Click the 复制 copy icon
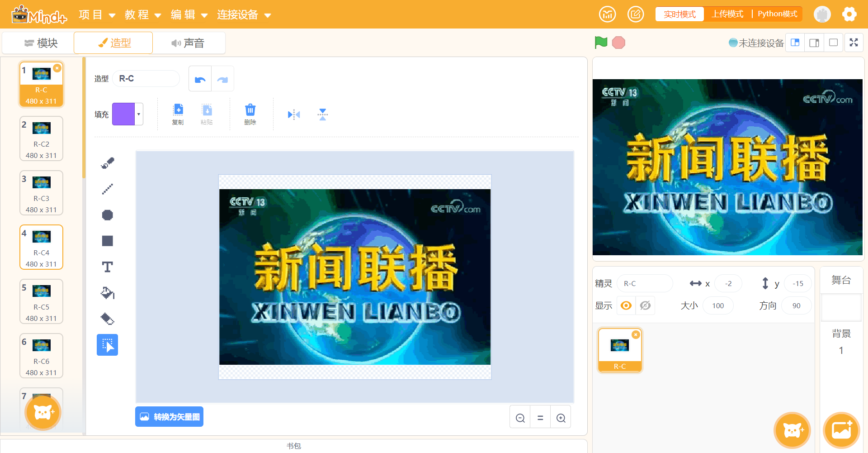Image resolution: width=868 pixels, height=453 pixels. point(178,114)
